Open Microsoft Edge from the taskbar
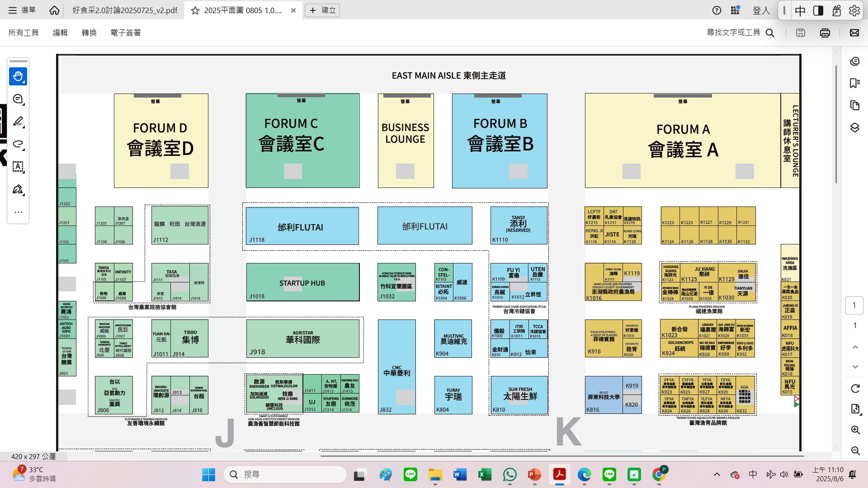The width and height of the screenshot is (868, 488). coord(584,474)
